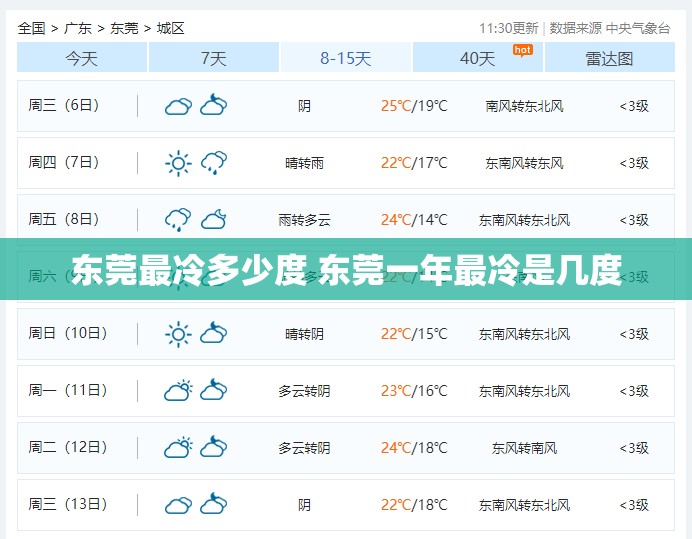Click the 22℃/18℃ temperature value
The image size is (692, 539).
click(414, 505)
